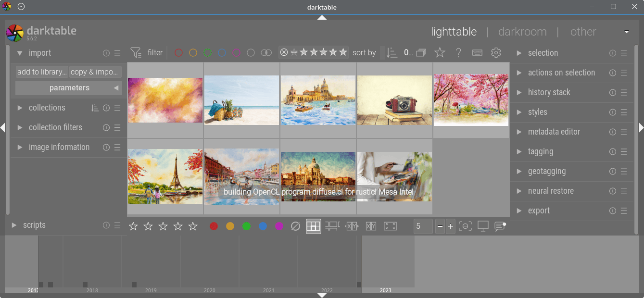Expand the scripts module
Screen dimensions: 644x298
click(14, 225)
